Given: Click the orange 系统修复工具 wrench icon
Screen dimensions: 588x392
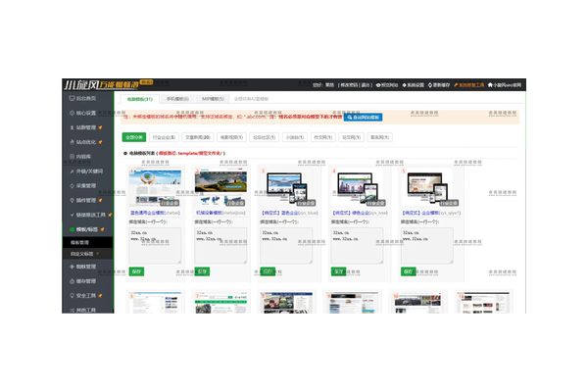Looking at the screenshot, I should tap(457, 85).
